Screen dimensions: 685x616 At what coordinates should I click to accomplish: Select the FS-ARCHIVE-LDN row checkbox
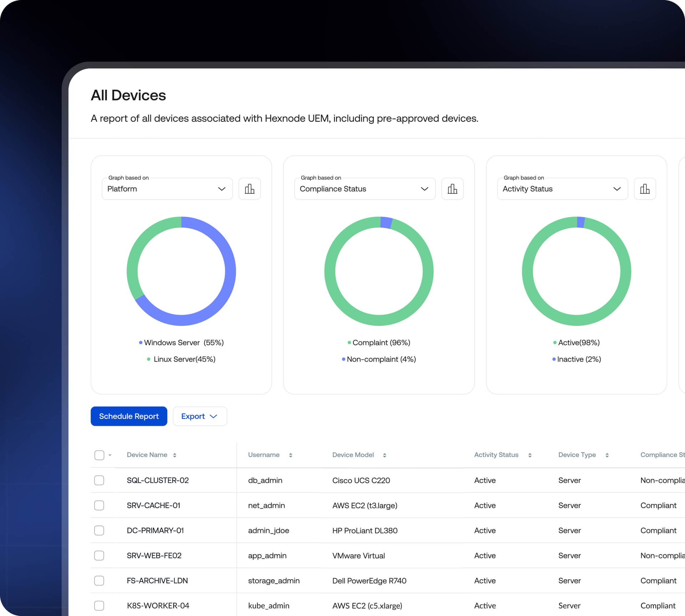tap(99, 581)
